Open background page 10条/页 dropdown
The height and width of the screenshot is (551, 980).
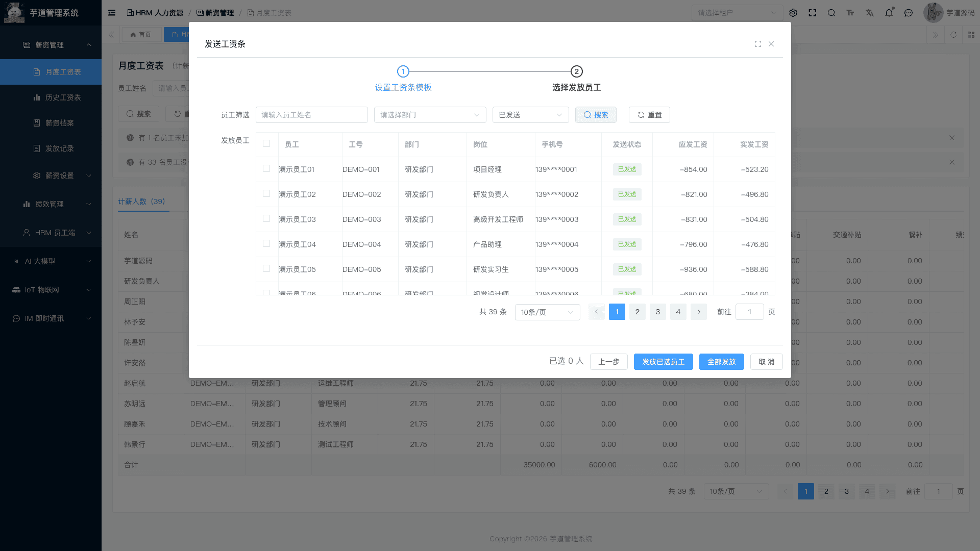(737, 491)
